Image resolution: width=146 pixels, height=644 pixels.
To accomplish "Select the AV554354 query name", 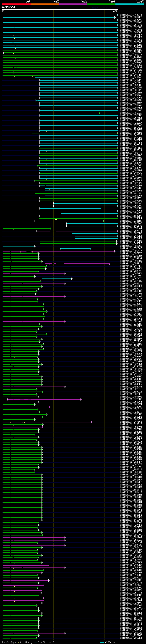I will point(8,7).
